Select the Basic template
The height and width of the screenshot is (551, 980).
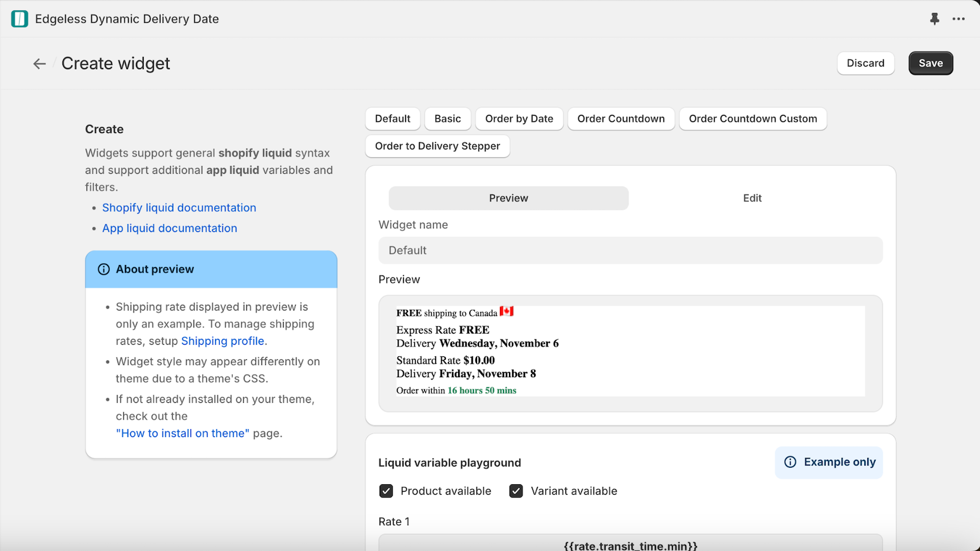click(448, 119)
